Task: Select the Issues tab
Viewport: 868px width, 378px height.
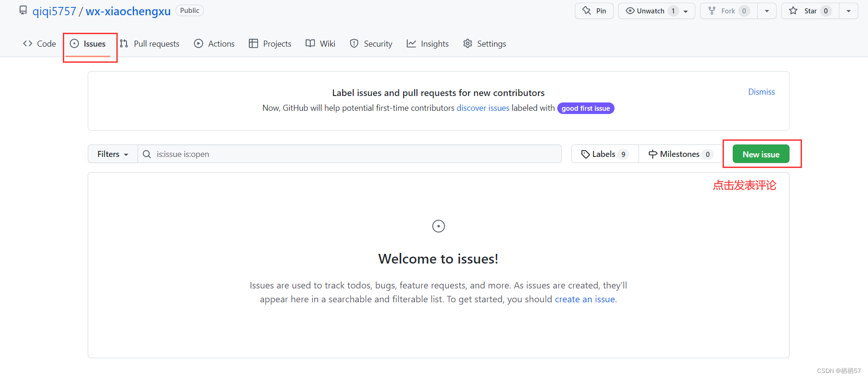Action: pos(88,43)
